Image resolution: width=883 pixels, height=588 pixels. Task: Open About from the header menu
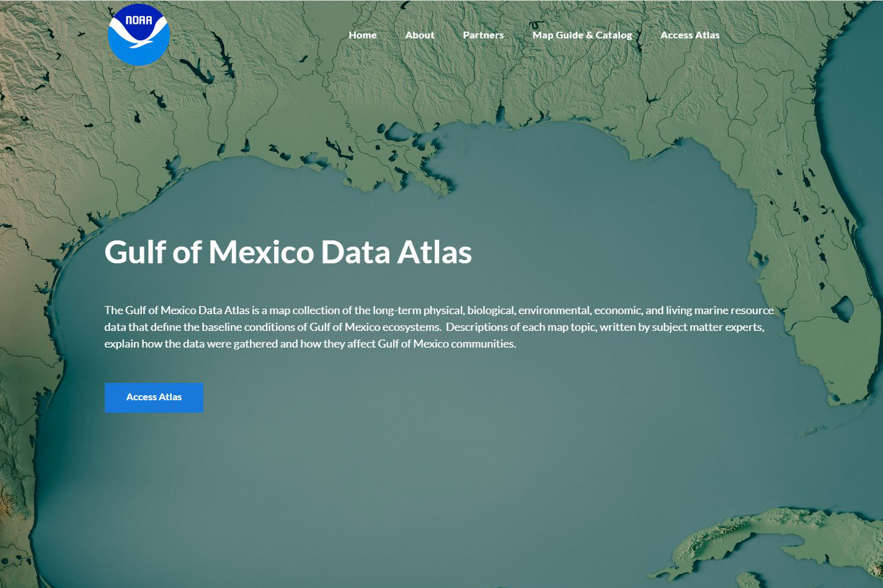[420, 35]
